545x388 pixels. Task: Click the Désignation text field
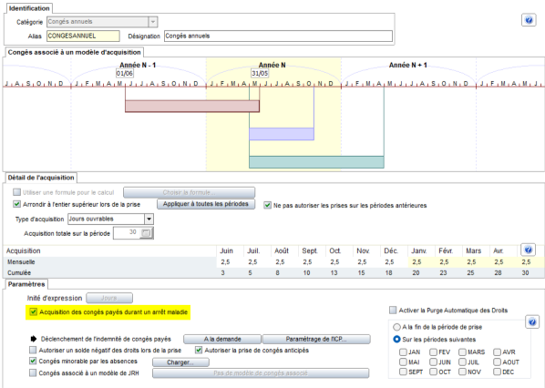278,36
